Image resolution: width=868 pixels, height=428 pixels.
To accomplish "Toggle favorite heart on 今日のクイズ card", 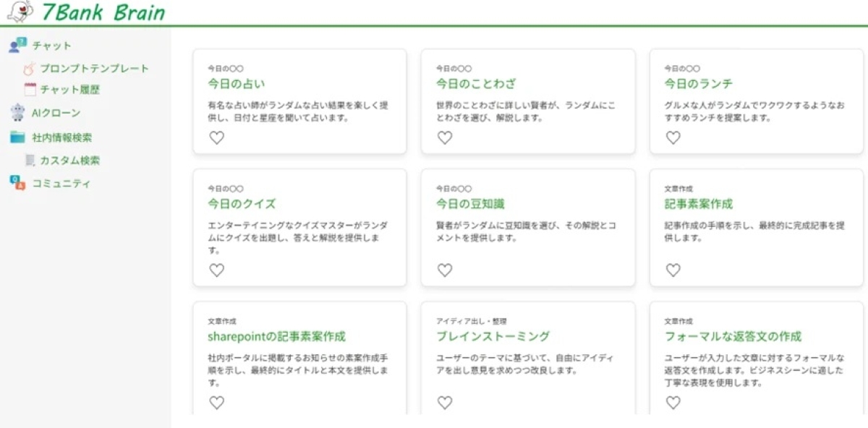I will click(x=216, y=270).
